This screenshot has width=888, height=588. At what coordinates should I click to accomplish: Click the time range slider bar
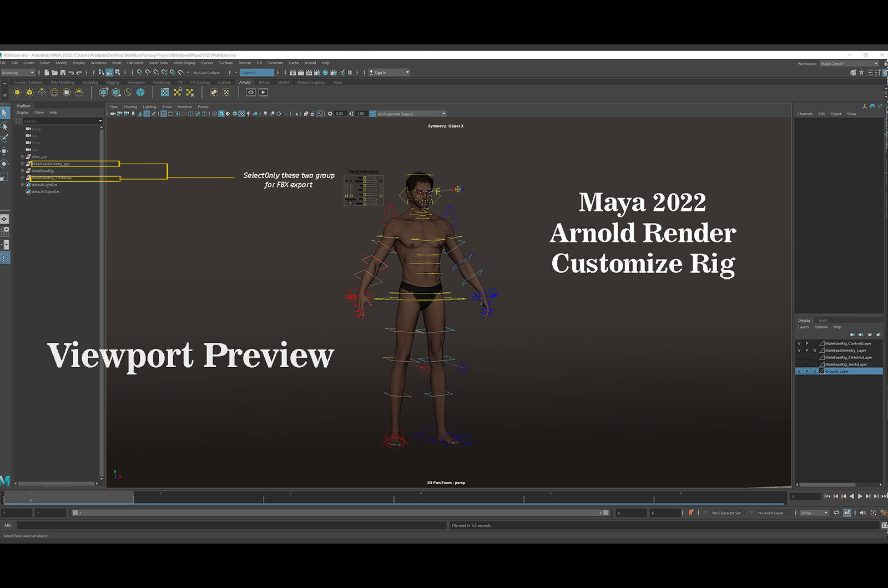[341, 513]
